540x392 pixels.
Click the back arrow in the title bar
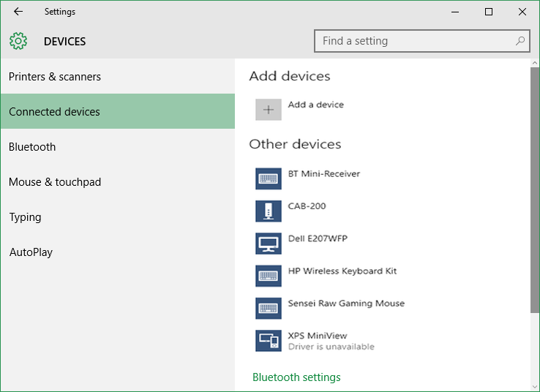(18, 12)
